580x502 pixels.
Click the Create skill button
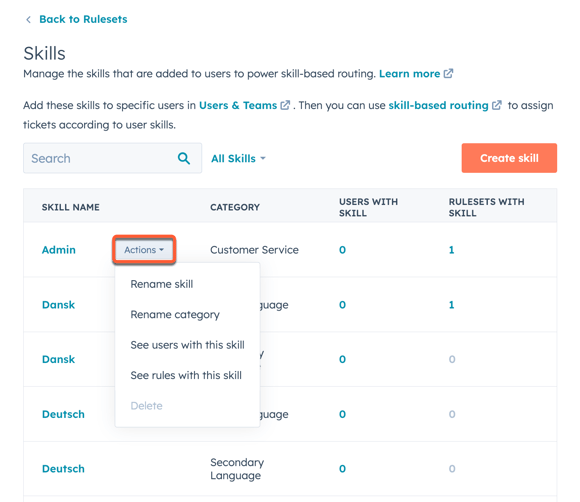[509, 158]
